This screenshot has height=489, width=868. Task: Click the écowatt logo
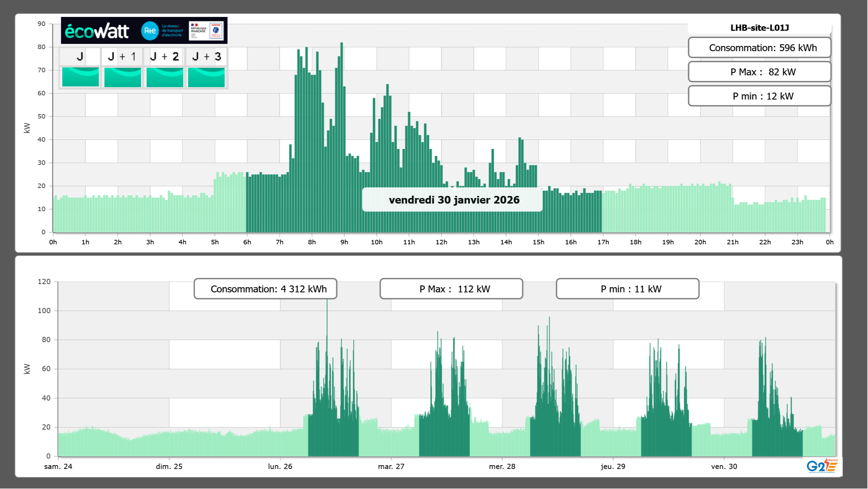(97, 31)
